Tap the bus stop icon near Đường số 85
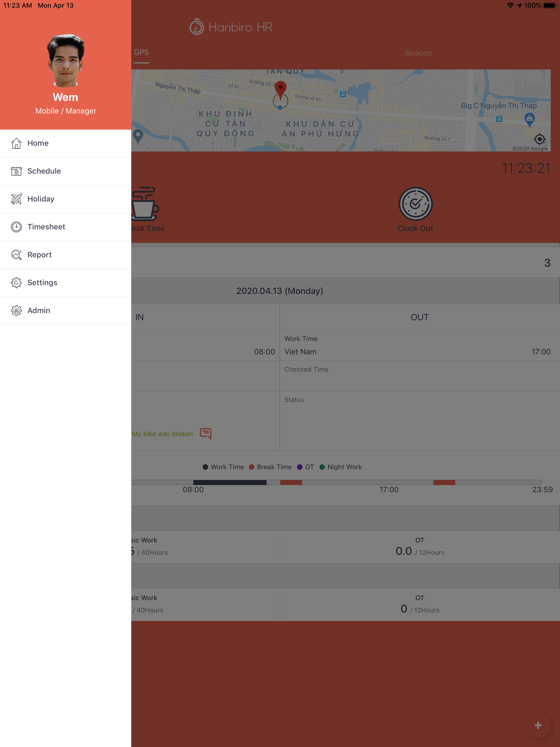Screen dimensions: 560x747 (x=343, y=94)
